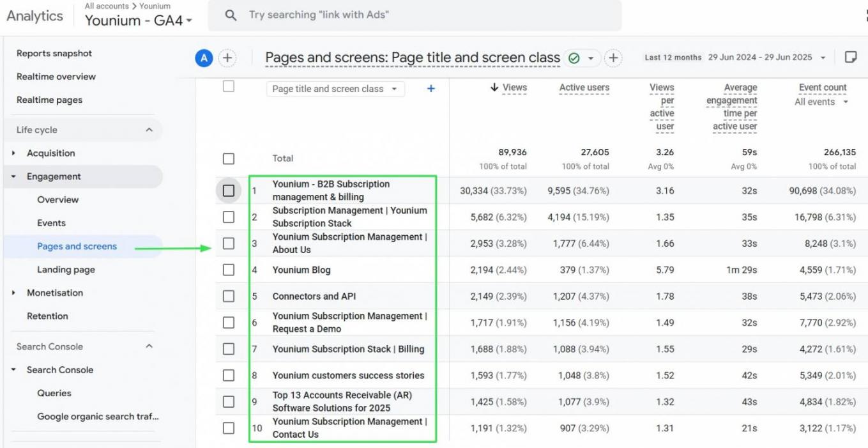Go to Realtime overview
The width and height of the screenshot is (868, 448).
[56, 77]
